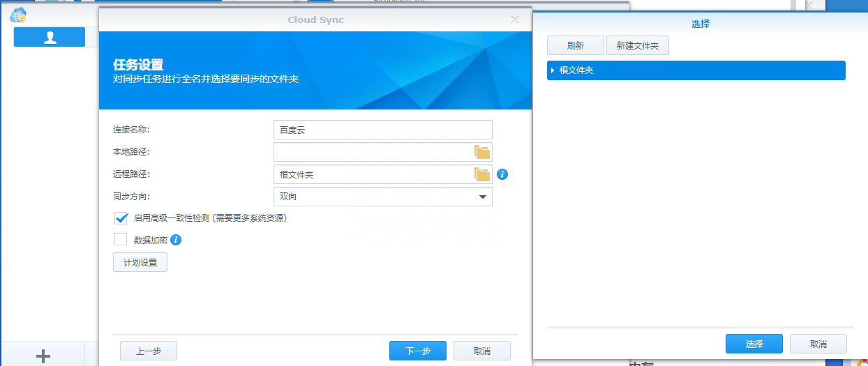Click 下一步 to continue
The height and width of the screenshot is (366, 868).
tap(417, 351)
